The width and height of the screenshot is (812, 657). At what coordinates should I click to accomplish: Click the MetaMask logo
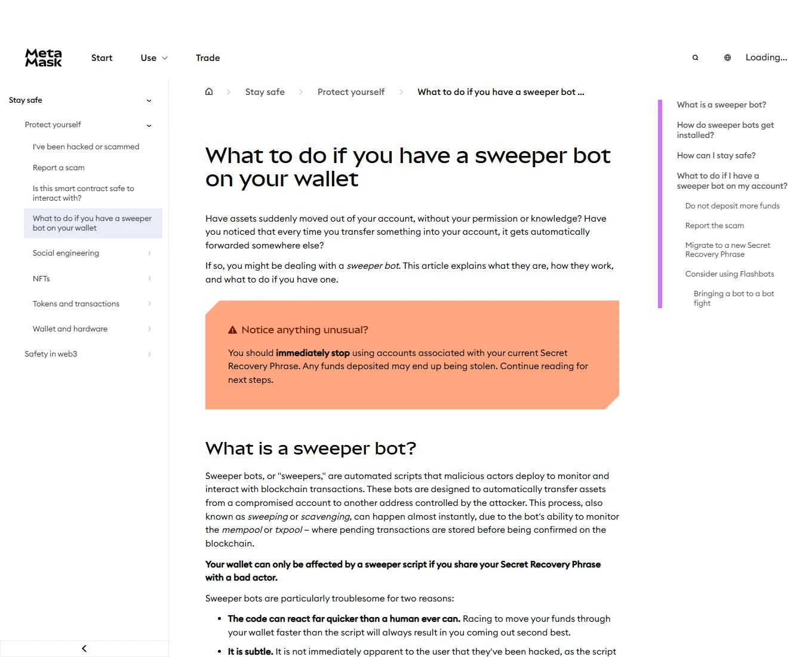(44, 58)
